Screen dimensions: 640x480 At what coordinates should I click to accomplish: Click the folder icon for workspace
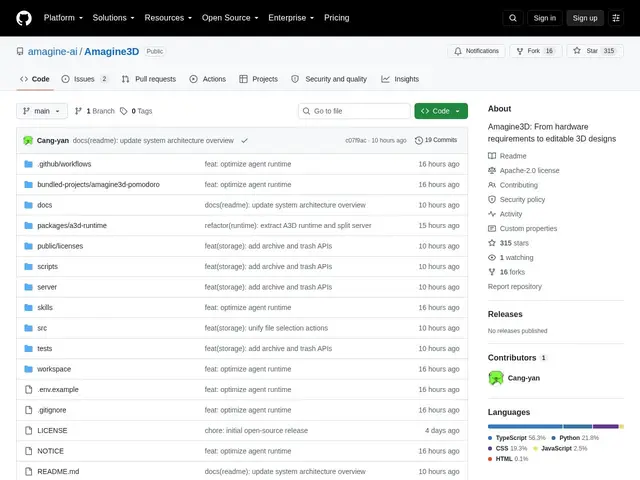(28, 369)
